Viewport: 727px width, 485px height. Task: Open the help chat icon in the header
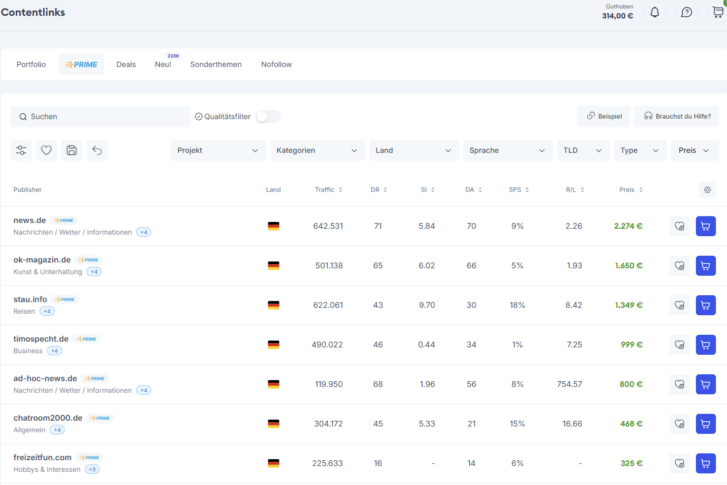click(686, 13)
